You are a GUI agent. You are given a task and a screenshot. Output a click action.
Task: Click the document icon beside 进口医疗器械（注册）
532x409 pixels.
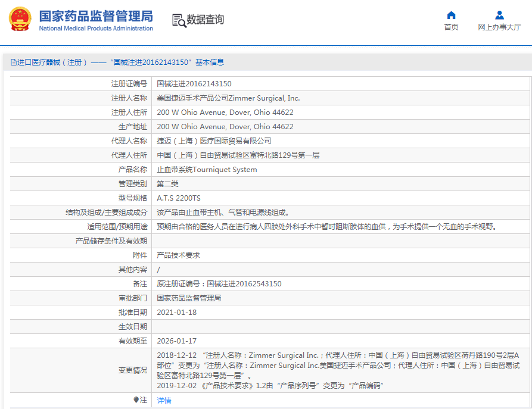click(x=13, y=61)
